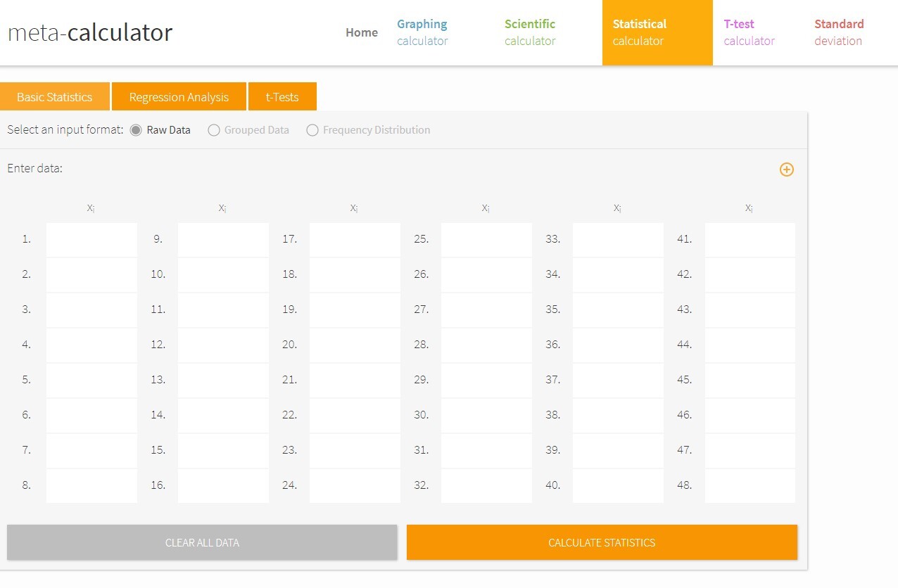The height and width of the screenshot is (588, 898).
Task: Open the Scientific calculator
Action: (x=529, y=32)
